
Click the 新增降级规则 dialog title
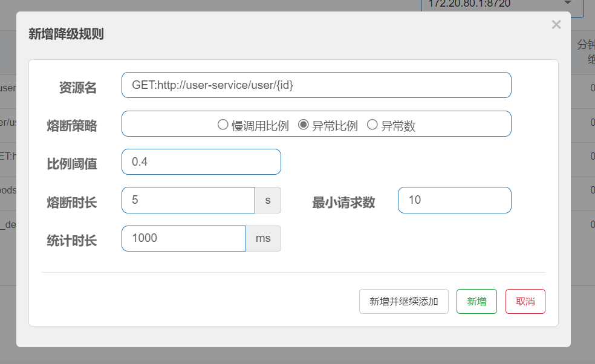pyautogui.click(x=66, y=34)
